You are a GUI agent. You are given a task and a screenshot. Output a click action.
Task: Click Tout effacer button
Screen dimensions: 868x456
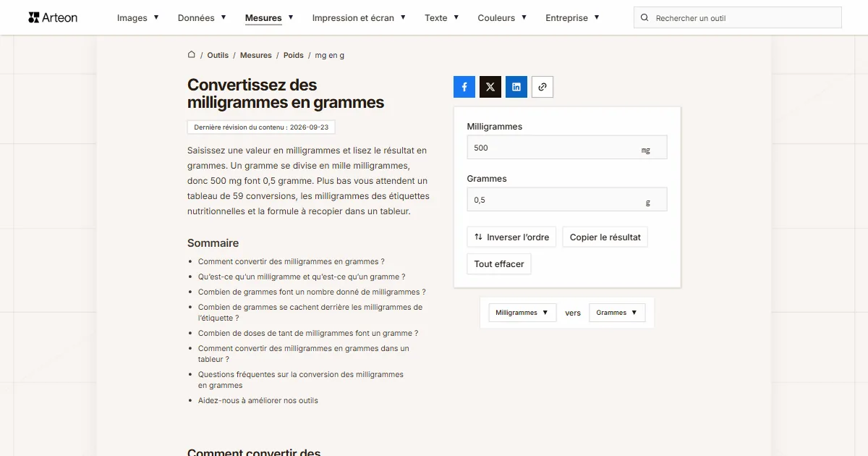pyautogui.click(x=499, y=264)
